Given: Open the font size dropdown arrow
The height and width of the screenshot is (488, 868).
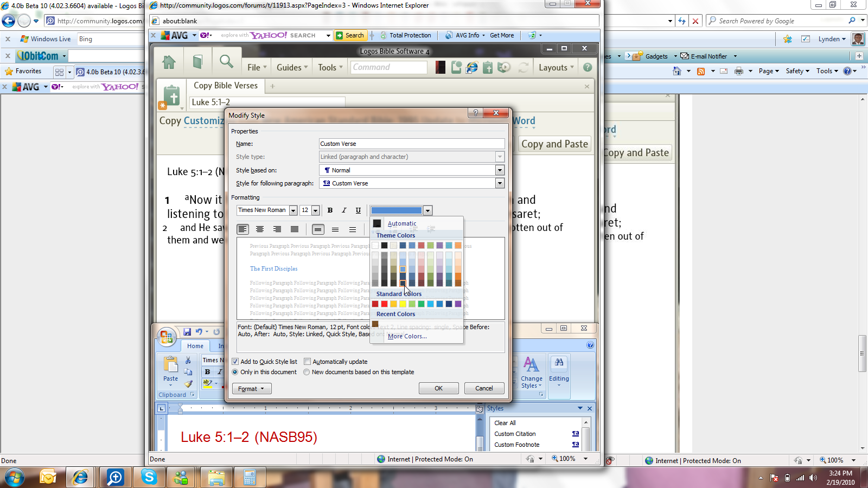Looking at the screenshot, I should coord(315,210).
